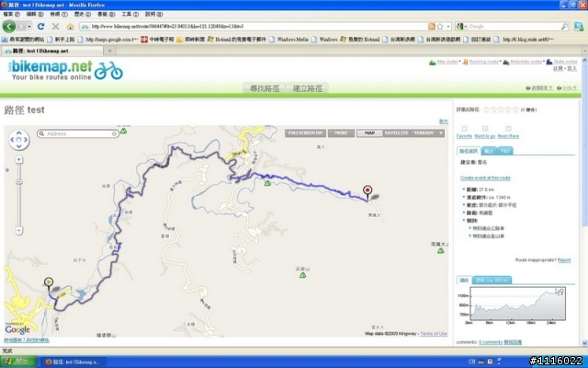Viewport: 588px width, 368px height.
Task: Click Create event at this route link
Action: tap(485, 178)
